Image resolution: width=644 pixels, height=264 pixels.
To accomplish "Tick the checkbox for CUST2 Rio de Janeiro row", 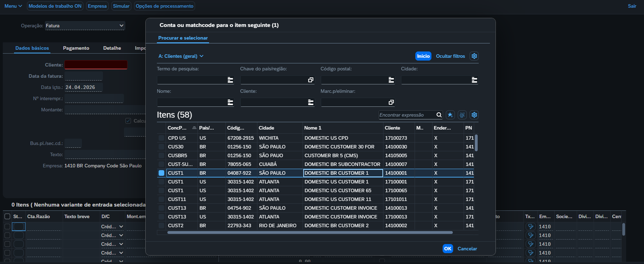I will (161, 225).
